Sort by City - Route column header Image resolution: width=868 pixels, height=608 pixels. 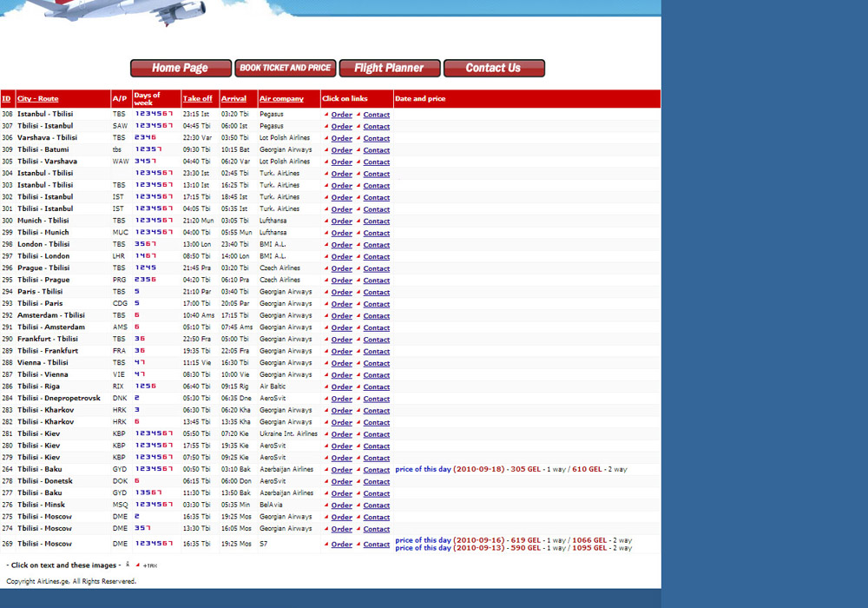(38, 99)
